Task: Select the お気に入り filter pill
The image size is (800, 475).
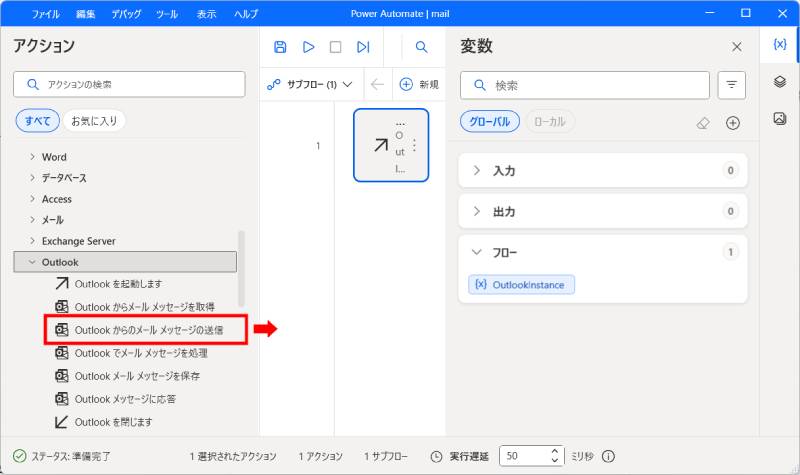Action: [94, 121]
